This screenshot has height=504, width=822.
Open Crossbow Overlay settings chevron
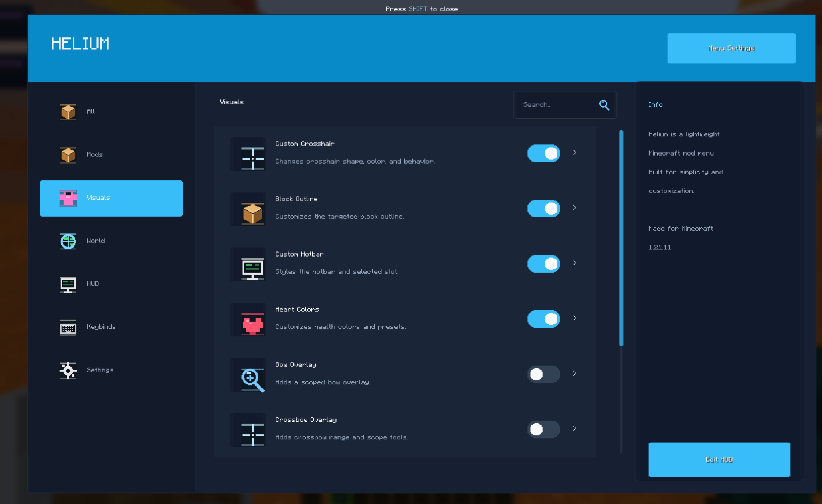pyautogui.click(x=574, y=428)
